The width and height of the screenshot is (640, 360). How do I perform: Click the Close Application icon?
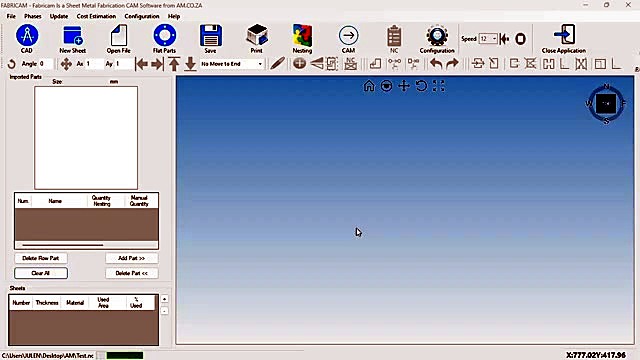pos(564,35)
